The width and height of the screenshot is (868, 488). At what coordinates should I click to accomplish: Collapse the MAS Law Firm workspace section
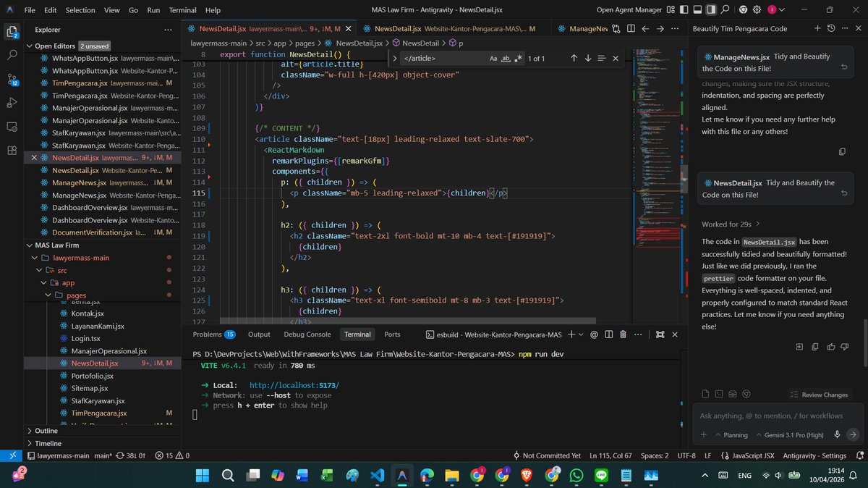point(30,245)
